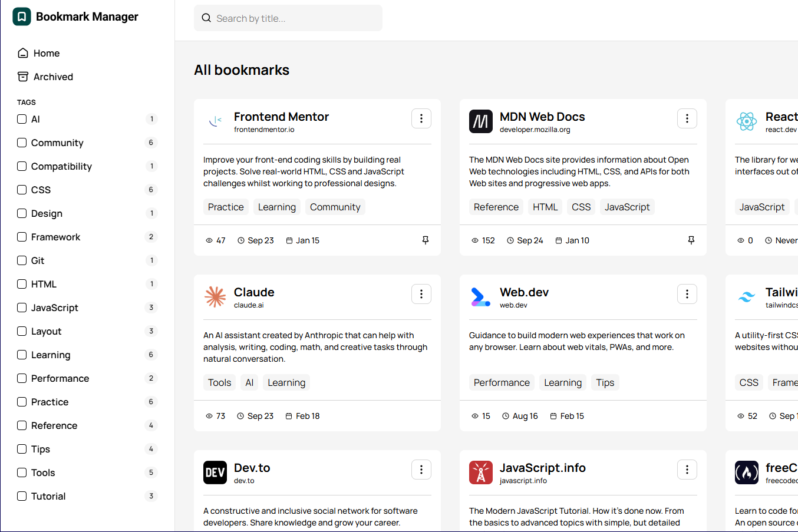Click the search bar to enter a title
This screenshot has height=532, width=798.
click(x=288, y=18)
